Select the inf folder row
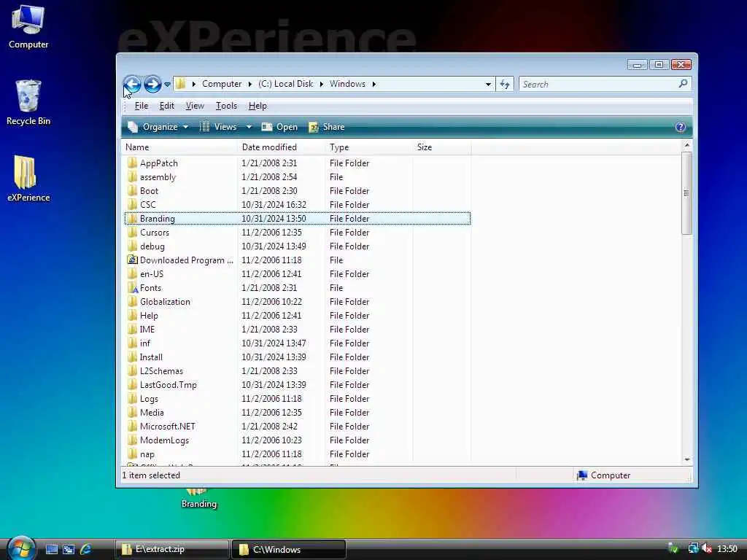The height and width of the screenshot is (560, 747). [298, 343]
